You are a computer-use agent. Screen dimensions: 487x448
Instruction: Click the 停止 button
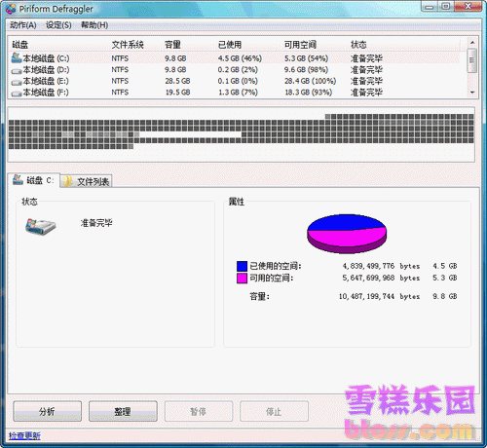pos(274,411)
